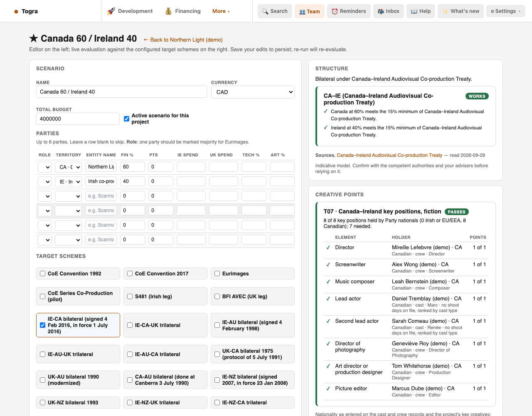Image resolution: width=532 pixels, height=416 pixels.
Task: Edit the FIN % field showing 60
Action: [133, 167]
